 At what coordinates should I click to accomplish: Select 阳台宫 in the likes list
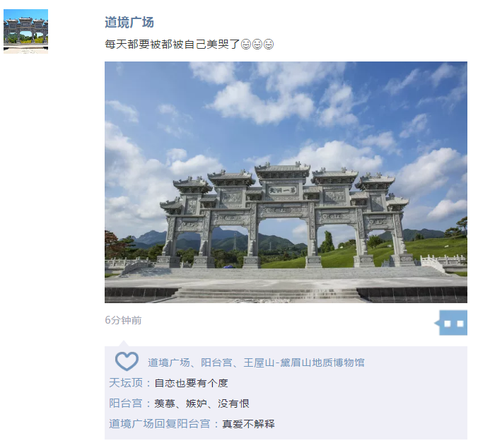click(x=216, y=362)
